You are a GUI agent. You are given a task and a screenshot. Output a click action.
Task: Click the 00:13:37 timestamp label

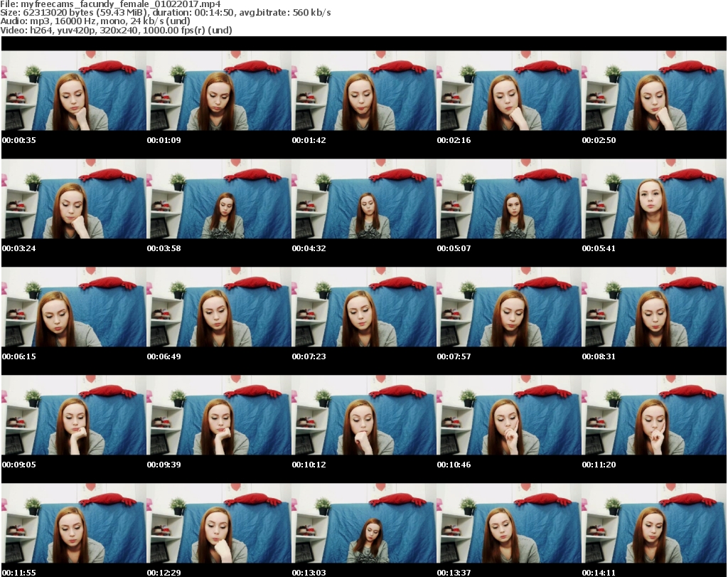point(454,573)
